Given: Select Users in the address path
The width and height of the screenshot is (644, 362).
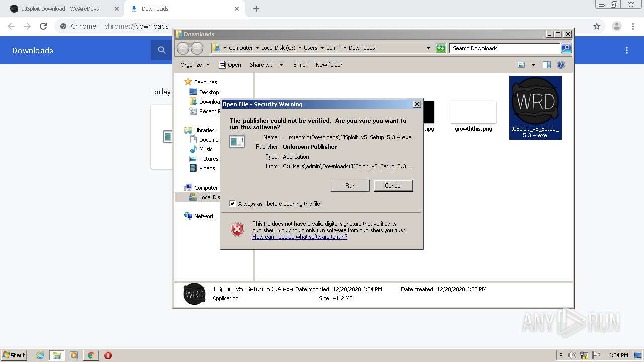Looking at the screenshot, I should [310, 48].
